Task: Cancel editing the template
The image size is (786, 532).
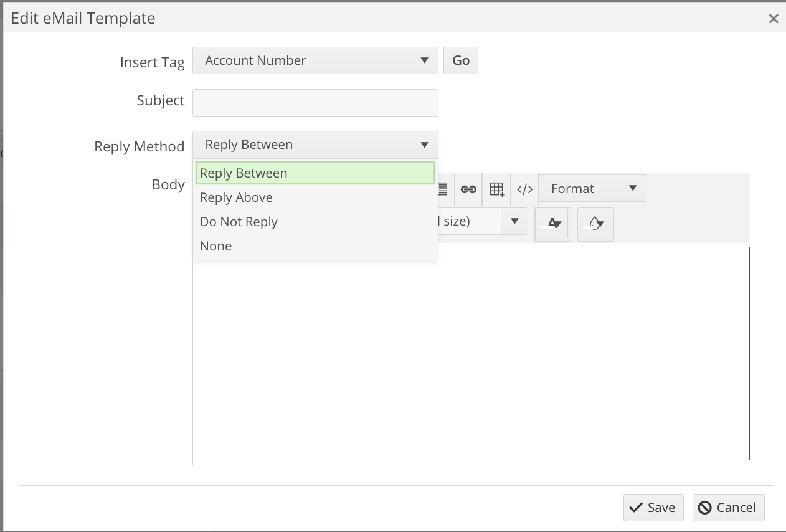Action: (729, 508)
